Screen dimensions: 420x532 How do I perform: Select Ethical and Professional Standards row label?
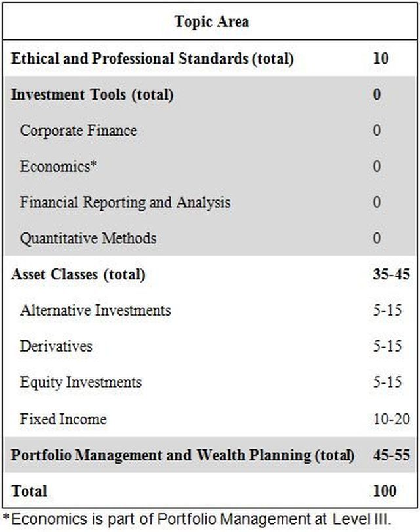click(152, 58)
